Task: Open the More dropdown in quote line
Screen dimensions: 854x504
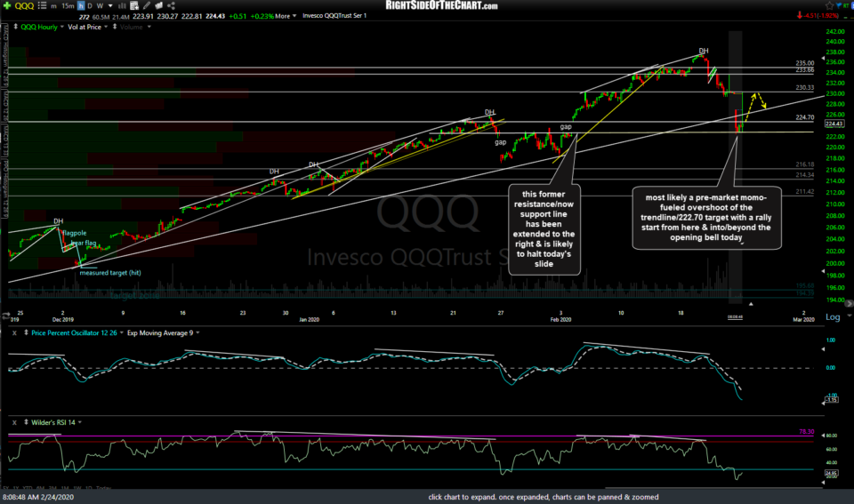Action: pos(286,16)
